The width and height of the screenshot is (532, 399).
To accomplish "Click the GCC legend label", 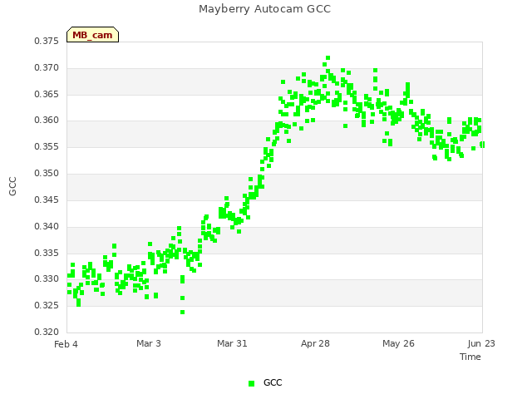I will click(x=273, y=382).
